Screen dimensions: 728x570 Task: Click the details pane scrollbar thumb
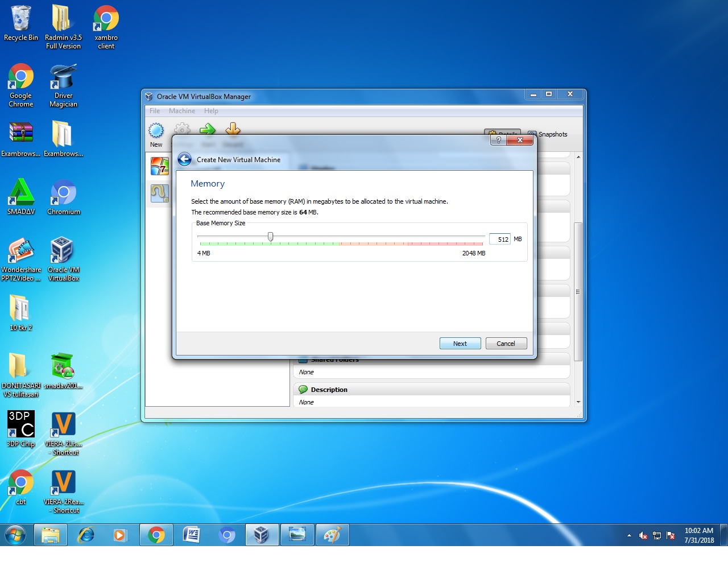click(x=578, y=292)
